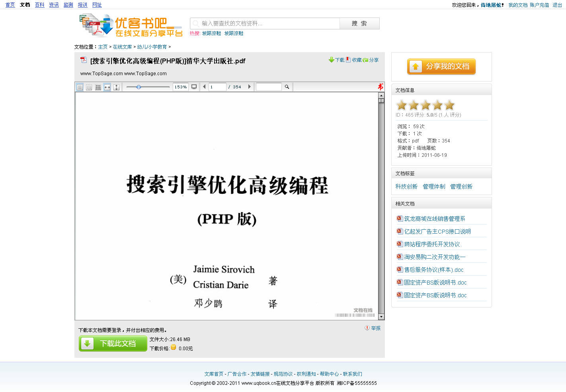This screenshot has height=392, width=566.
Task: Adjust the zoom slider in viewer toolbar
Action: (x=139, y=87)
